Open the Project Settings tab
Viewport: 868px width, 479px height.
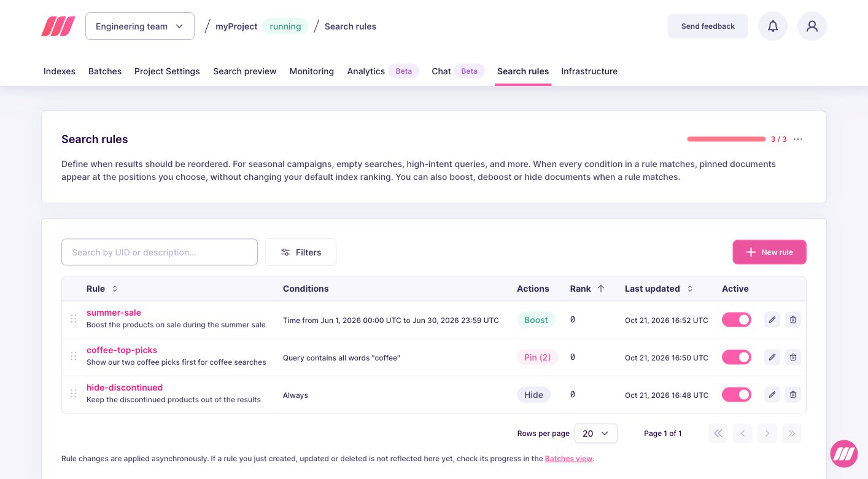pos(167,71)
